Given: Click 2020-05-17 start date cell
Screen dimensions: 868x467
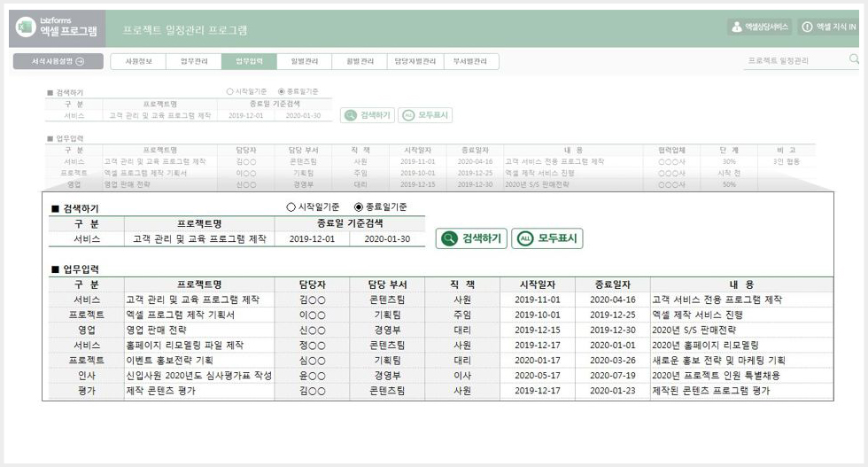Looking at the screenshot, I should [538, 376].
